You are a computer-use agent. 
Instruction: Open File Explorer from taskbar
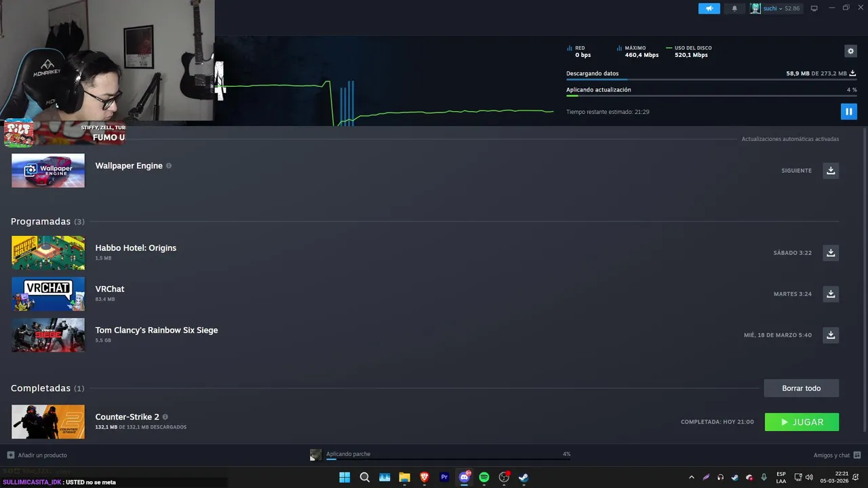pyautogui.click(x=404, y=477)
